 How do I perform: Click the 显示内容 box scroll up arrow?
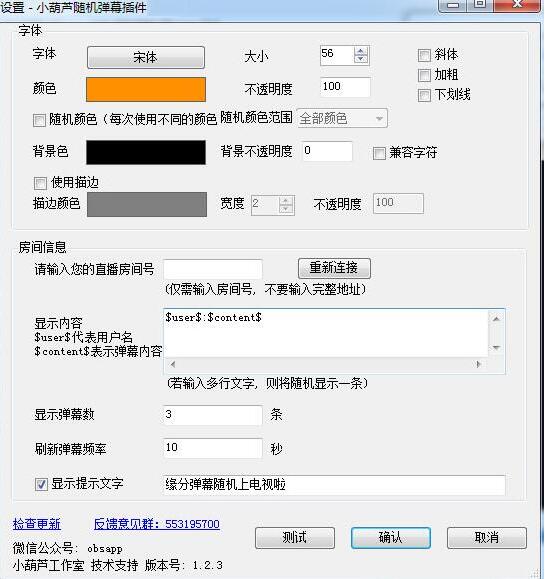coord(496,319)
